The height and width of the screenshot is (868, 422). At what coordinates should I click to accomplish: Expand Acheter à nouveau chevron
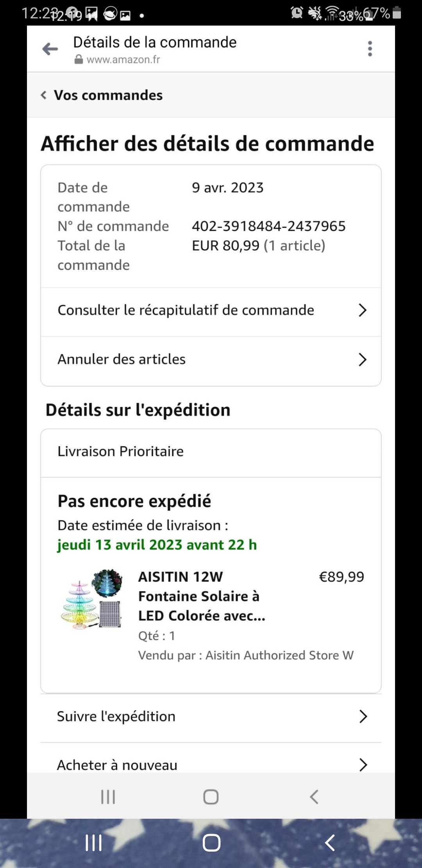point(363,764)
